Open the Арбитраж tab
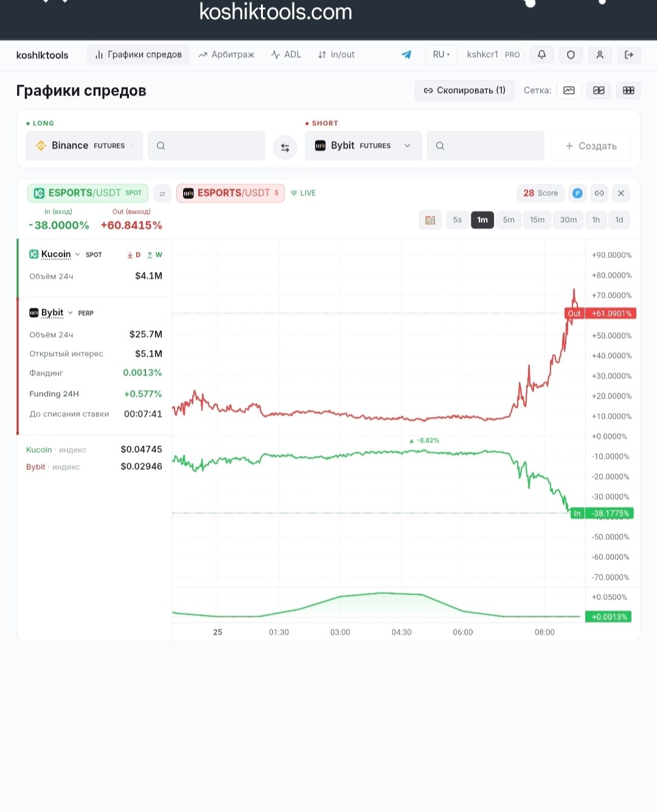657x812 pixels. pyautogui.click(x=226, y=55)
